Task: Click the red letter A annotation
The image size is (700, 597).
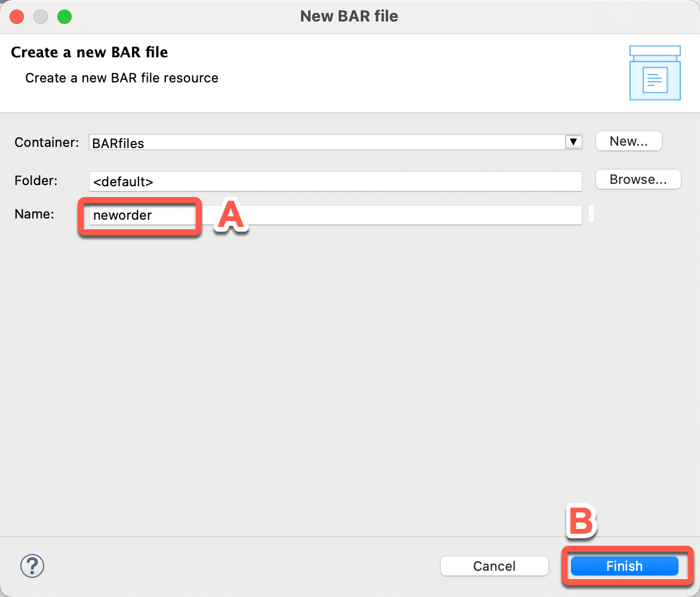Action: coord(231,216)
